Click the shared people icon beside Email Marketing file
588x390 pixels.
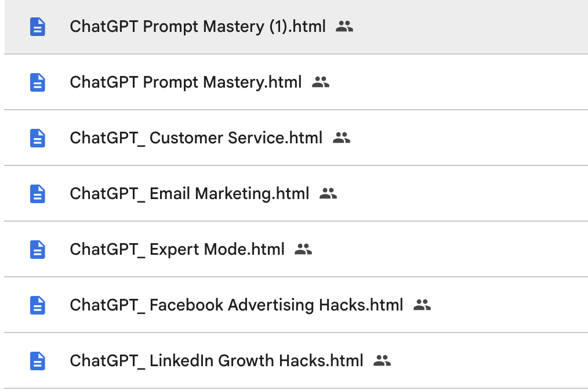pyautogui.click(x=328, y=193)
